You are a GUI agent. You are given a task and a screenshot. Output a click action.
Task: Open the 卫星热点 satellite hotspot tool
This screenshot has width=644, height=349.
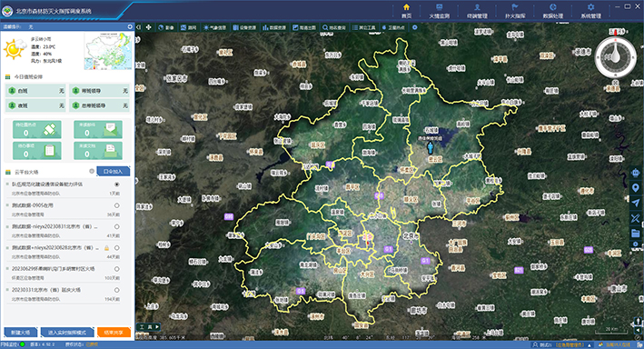coord(393,27)
